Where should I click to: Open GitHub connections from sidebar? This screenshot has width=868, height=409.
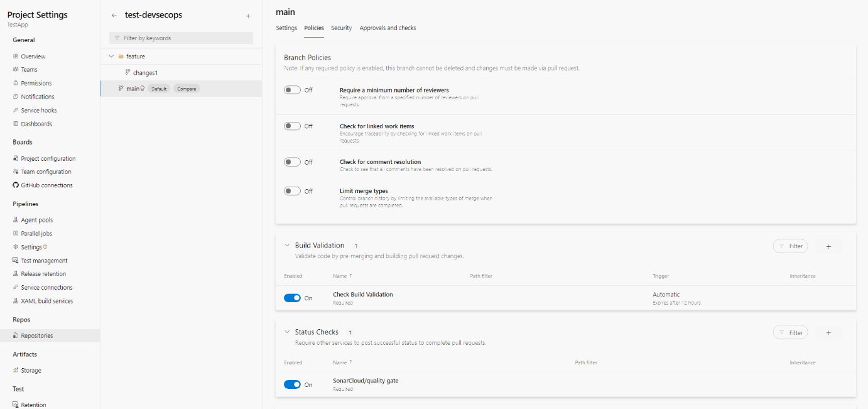pyautogui.click(x=46, y=185)
